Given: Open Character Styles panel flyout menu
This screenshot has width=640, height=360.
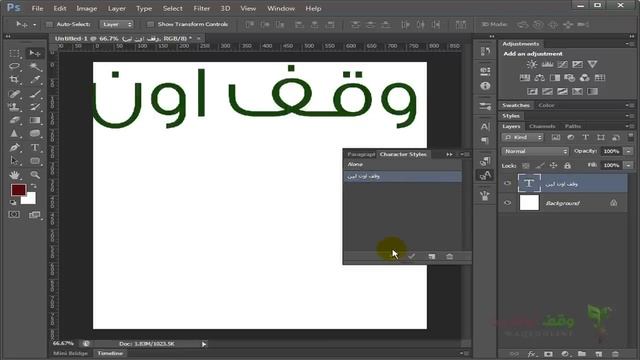Looking at the screenshot, I should coord(466,154).
